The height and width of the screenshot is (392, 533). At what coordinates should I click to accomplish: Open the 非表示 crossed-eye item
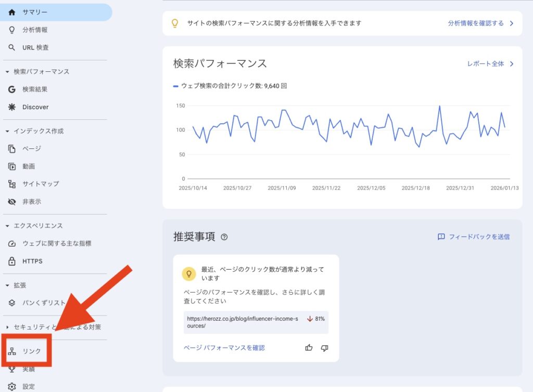(12, 201)
